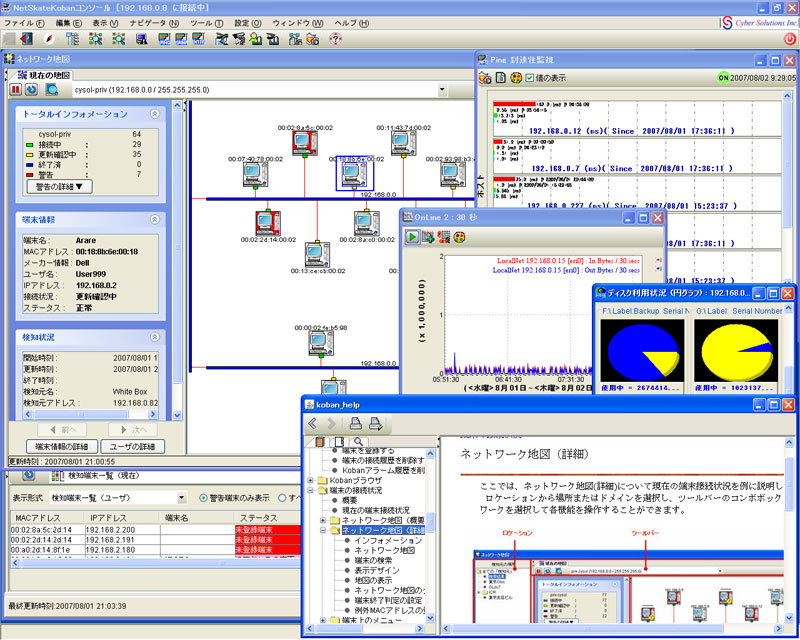Click the vertical scrollbar of left info panel
The image size is (800, 640).
[177, 260]
